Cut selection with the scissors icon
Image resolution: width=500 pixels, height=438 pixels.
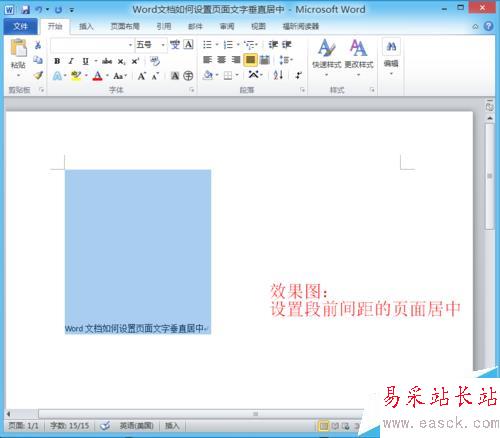[x=38, y=45]
